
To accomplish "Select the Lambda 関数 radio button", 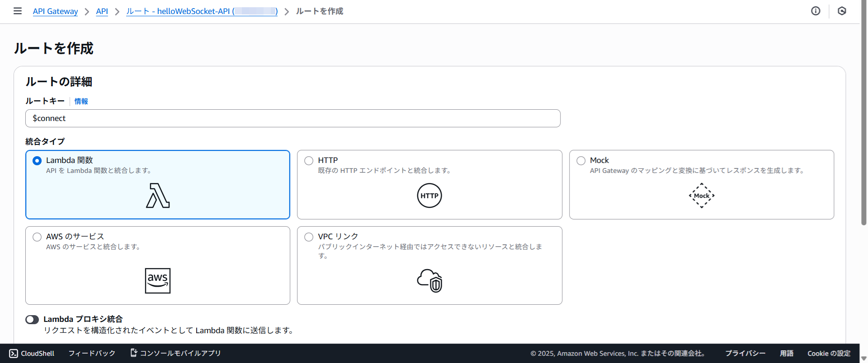I will pyautogui.click(x=37, y=161).
